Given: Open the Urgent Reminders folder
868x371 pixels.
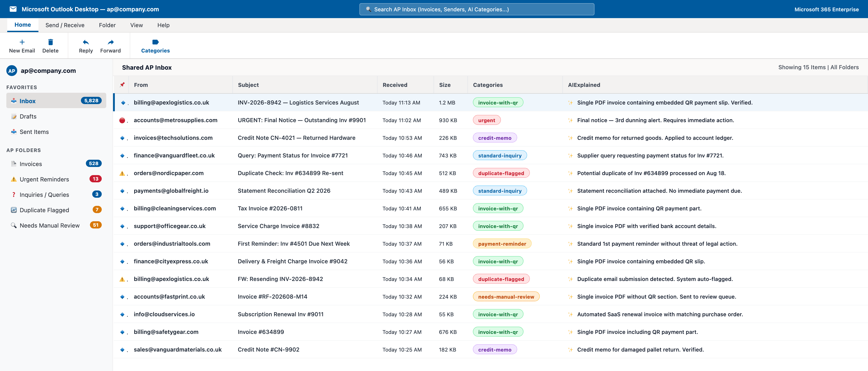Looking at the screenshot, I should point(56,179).
